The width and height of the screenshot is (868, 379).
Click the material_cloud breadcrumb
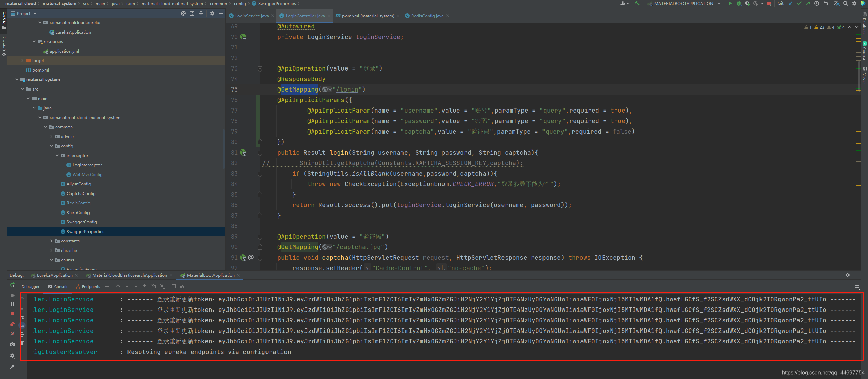(21, 4)
